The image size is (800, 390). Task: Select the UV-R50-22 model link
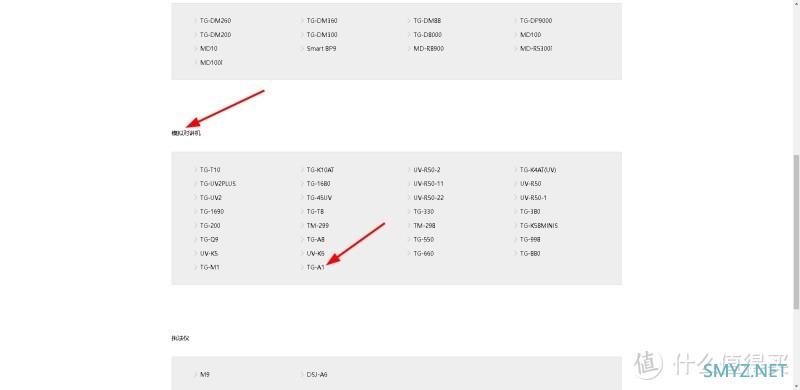429,198
